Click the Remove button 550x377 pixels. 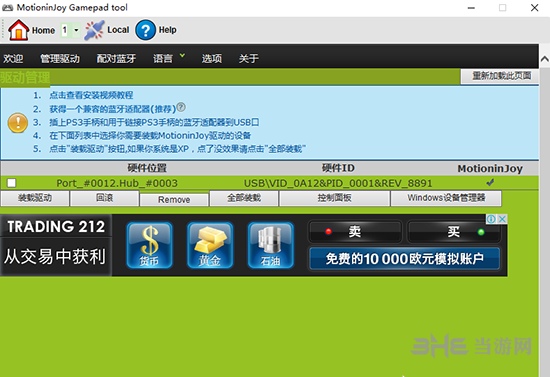point(174,200)
